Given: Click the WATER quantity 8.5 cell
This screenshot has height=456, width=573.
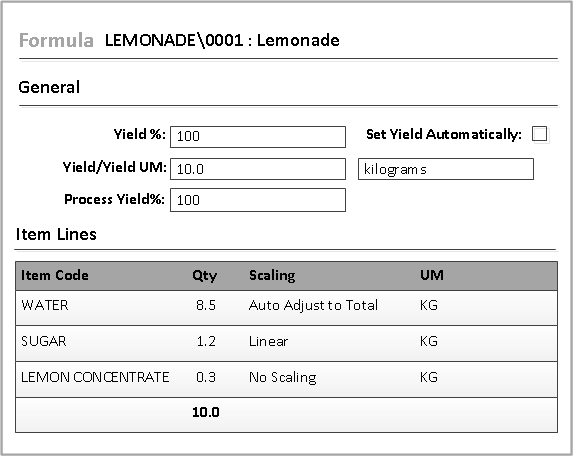Looking at the screenshot, I should coord(206,305).
